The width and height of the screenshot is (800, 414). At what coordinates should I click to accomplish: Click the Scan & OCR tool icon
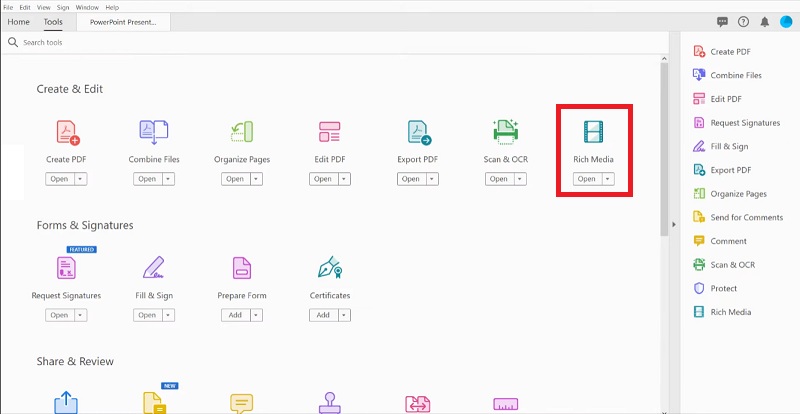pyautogui.click(x=506, y=132)
